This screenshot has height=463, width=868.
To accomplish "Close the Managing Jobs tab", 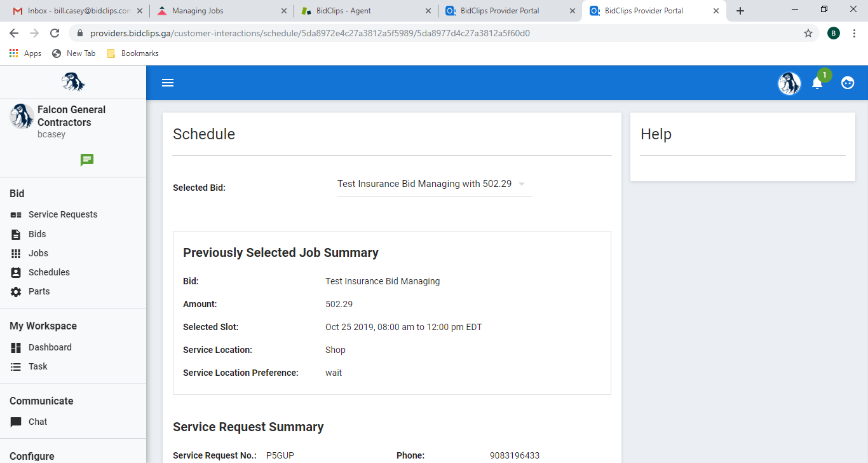I will tap(283, 11).
